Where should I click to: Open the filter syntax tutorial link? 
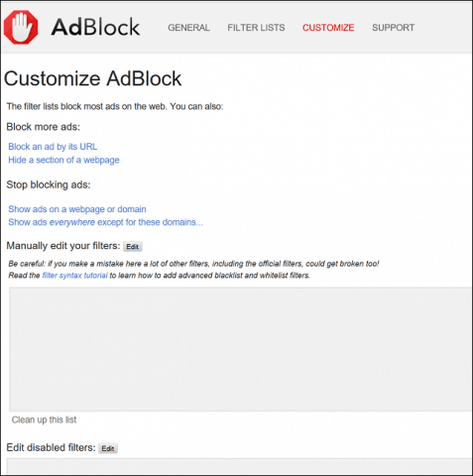(75, 276)
